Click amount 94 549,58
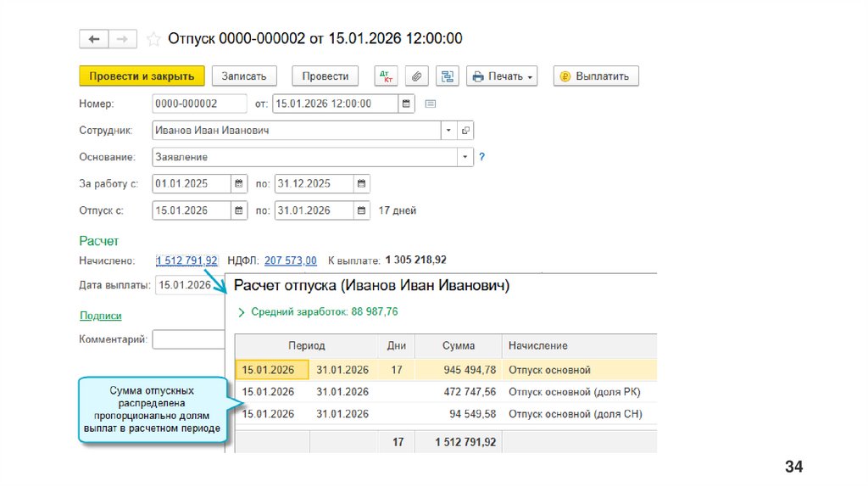 (472, 414)
